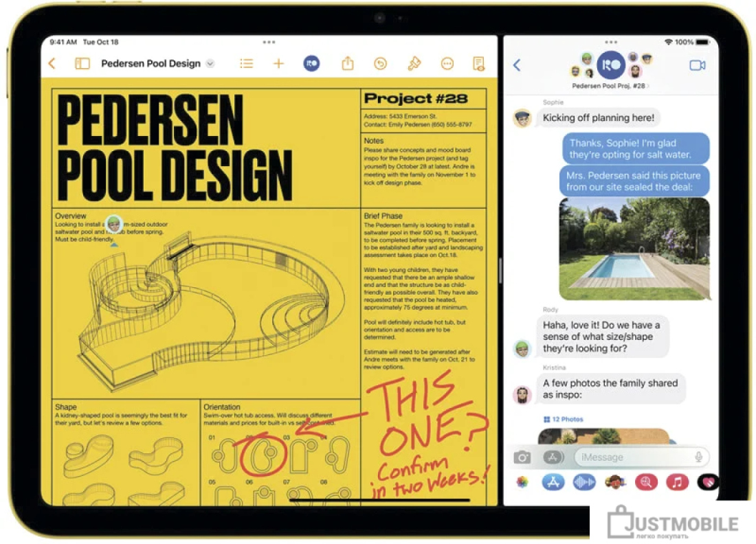Viewport: 756px width, 544px height.
Task: Open Digital Touch heart icon in app strip
Action: coord(708,482)
